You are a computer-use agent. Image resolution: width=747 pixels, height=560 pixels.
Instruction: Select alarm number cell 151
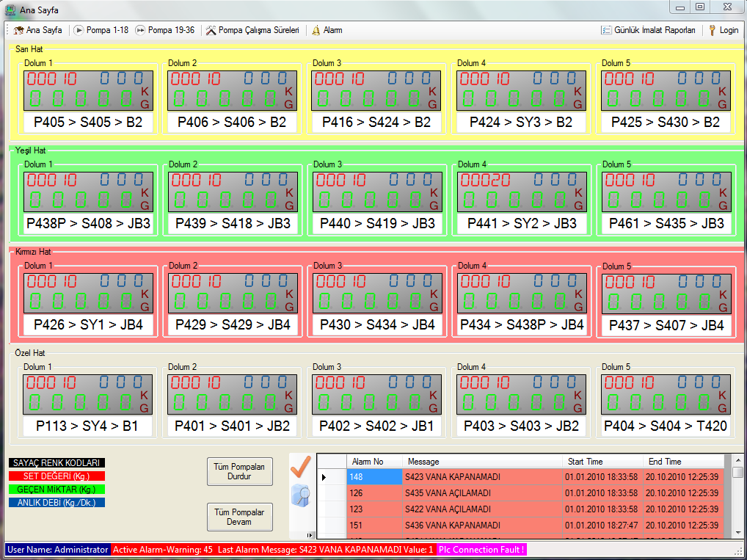pos(374,526)
